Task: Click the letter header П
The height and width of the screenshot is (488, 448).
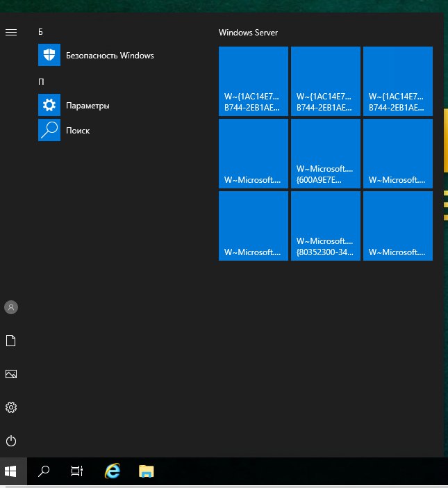Action: [x=41, y=82]
